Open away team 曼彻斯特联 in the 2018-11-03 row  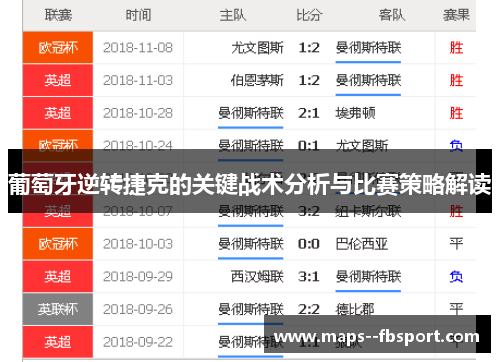368,80
